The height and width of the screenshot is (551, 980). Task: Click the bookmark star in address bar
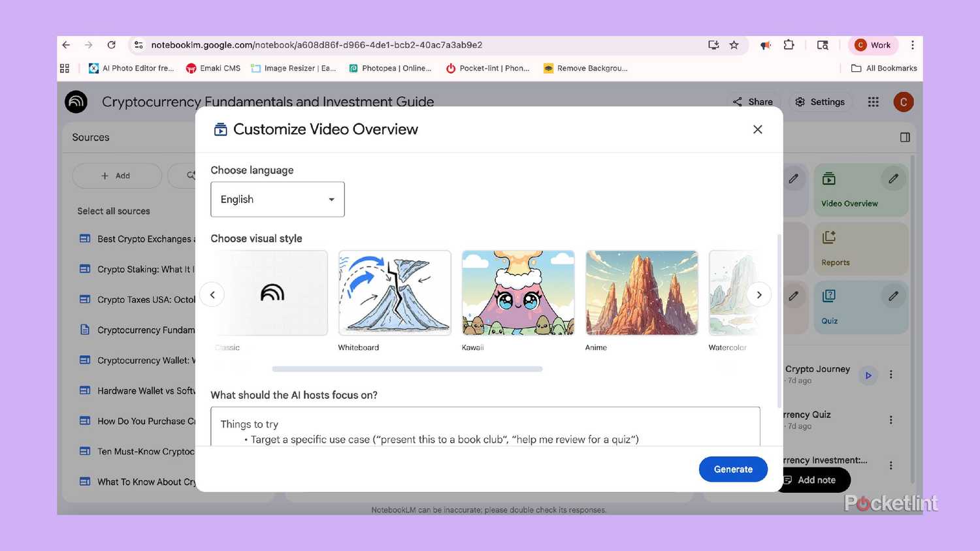coord(734,45)
